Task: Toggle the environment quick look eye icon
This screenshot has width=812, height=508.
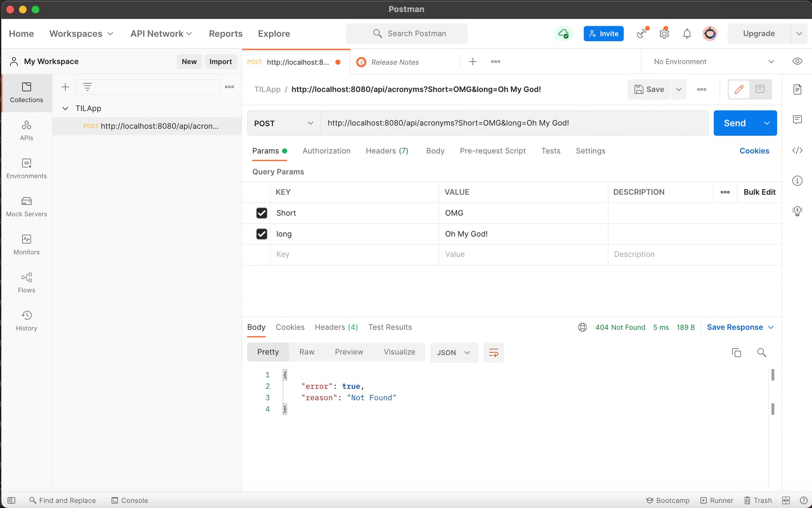Action: [797, 61]
